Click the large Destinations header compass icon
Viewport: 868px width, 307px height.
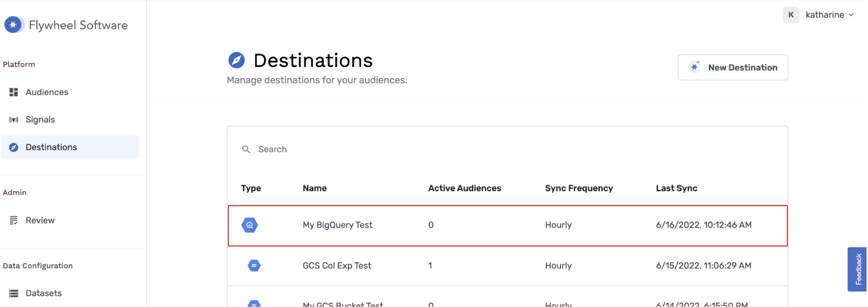pos(237,60)
